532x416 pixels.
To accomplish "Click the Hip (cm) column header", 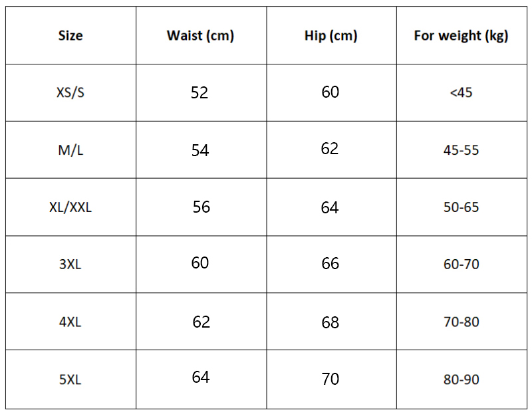I will [x=331, y=36].
